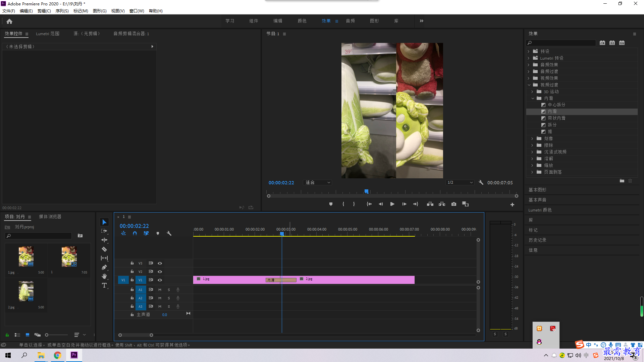Click new bin icon in project panel
Screen dimensions: 644x362
80,236
